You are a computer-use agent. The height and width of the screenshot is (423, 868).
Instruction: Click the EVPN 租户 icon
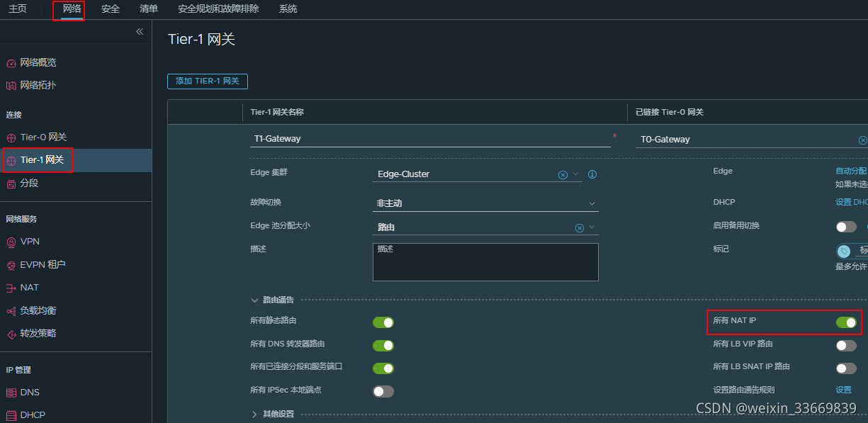(x=11, y=265)
